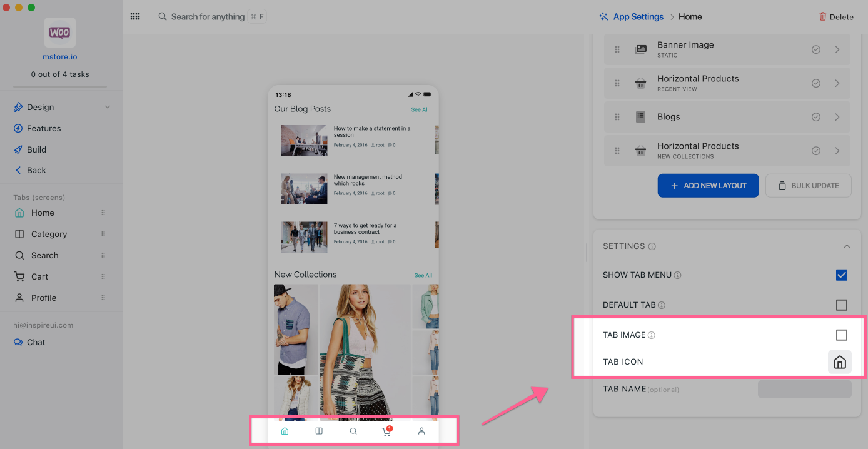
Task: Tap the category icon in phone tab bar
Action: point(319,431)
